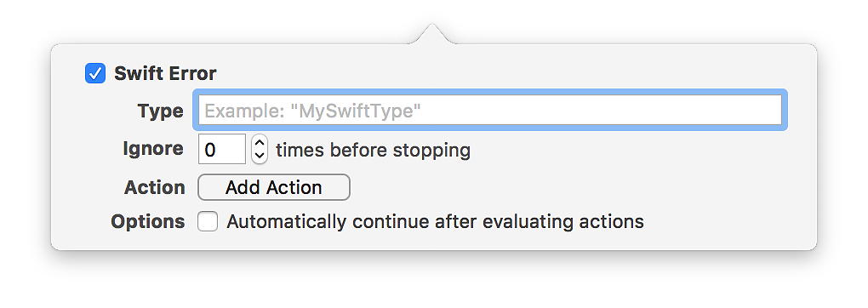Click the "Ignore" row label

pos(153,149)
